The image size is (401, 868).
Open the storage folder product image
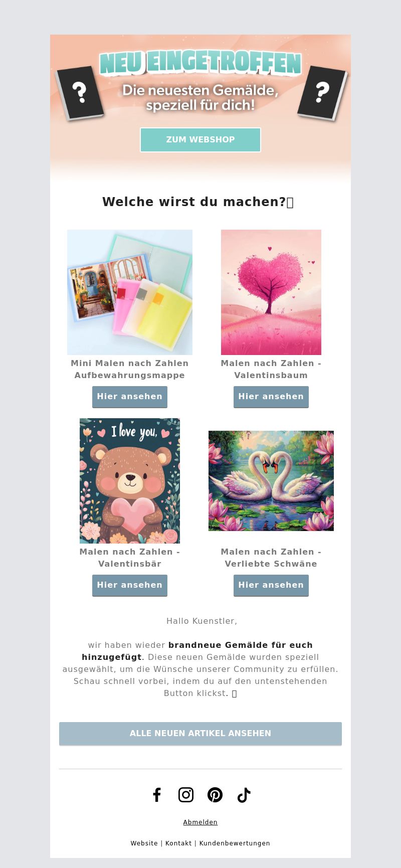pos(130,292)
